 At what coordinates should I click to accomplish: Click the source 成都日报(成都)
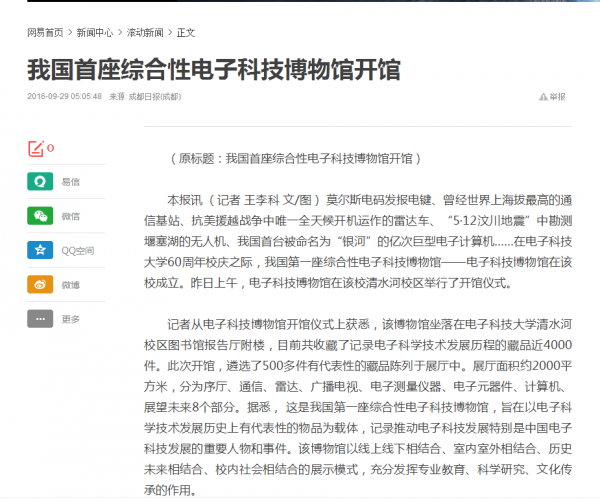155,96
